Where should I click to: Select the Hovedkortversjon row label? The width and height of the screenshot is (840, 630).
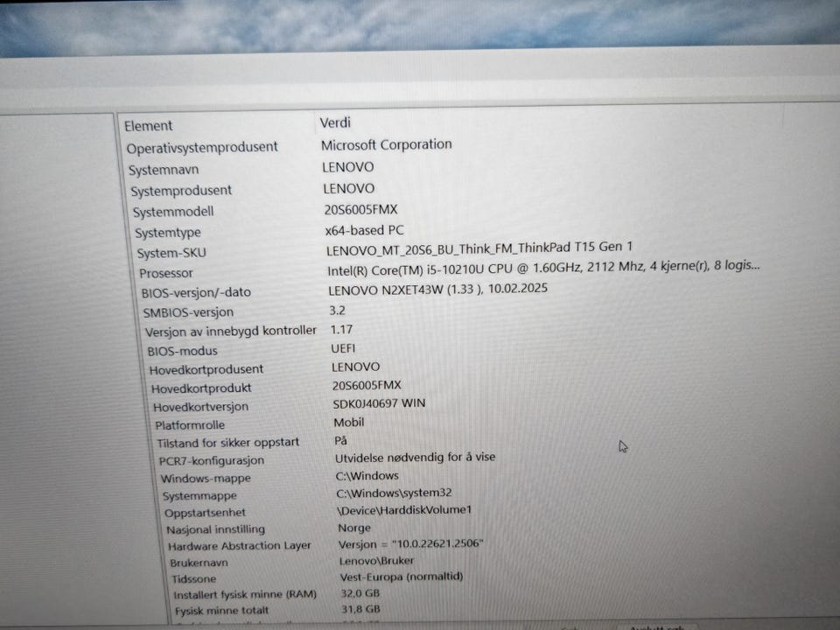pos(200,407)
